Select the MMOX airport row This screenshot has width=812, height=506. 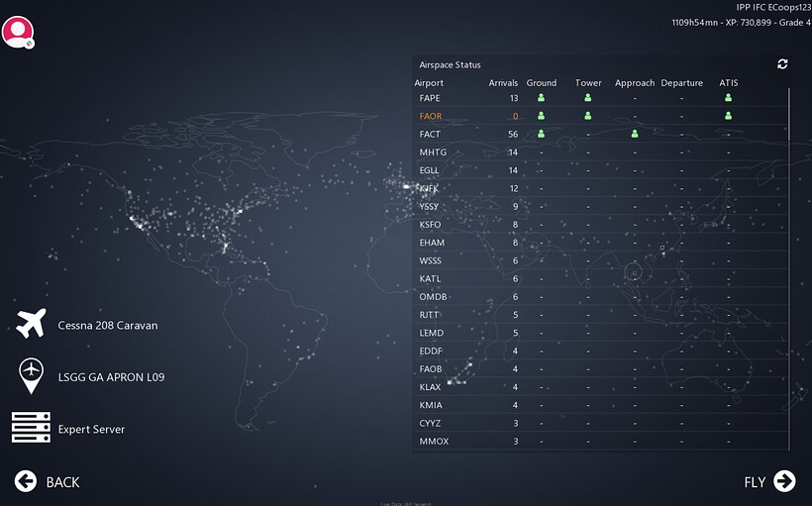(601, 442)
